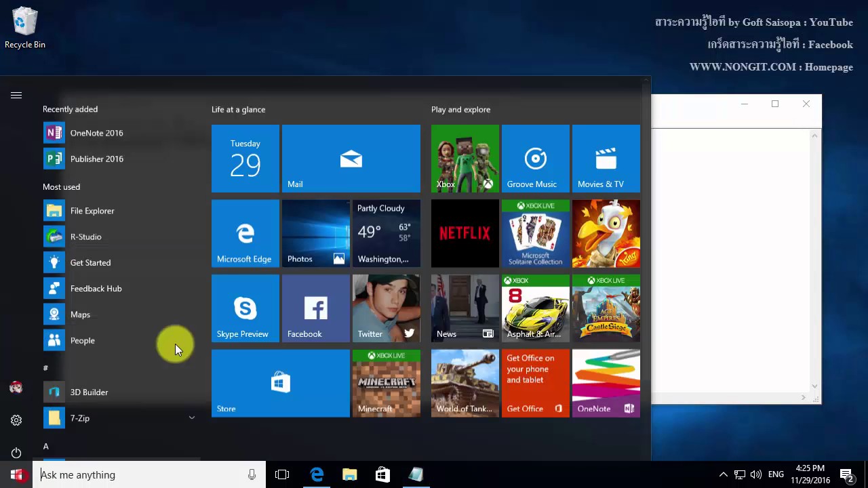
Task: Click the taskbar clock showing 4:25 PM
Action: click(810, 474)
